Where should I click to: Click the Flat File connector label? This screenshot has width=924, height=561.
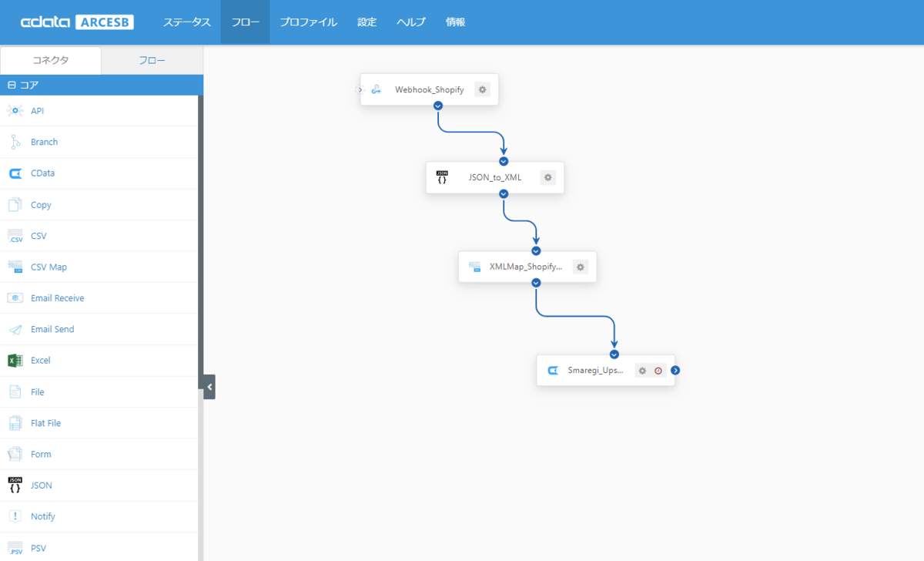pyautogui.click(x=45, y=423)
